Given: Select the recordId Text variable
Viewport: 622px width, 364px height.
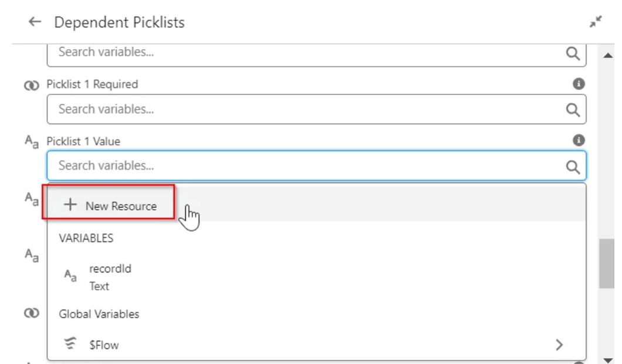Looking at the screenshot, I should 110,277.
